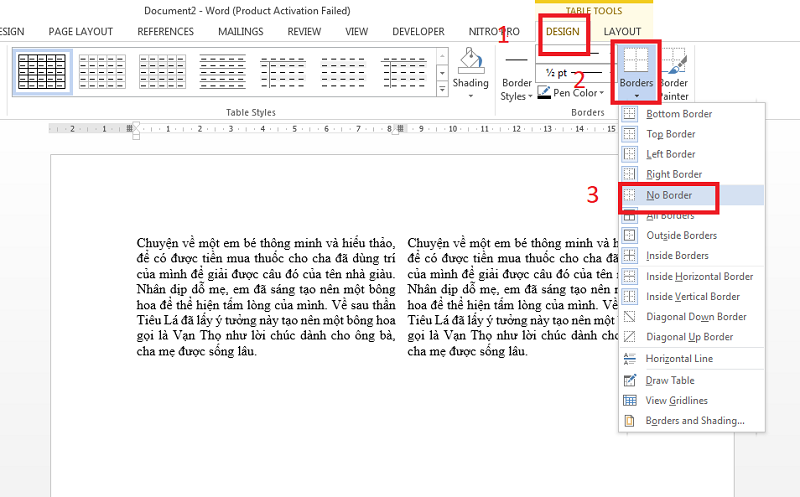
Task: Pick the Left Border icon entry
Action: [630, 154]
